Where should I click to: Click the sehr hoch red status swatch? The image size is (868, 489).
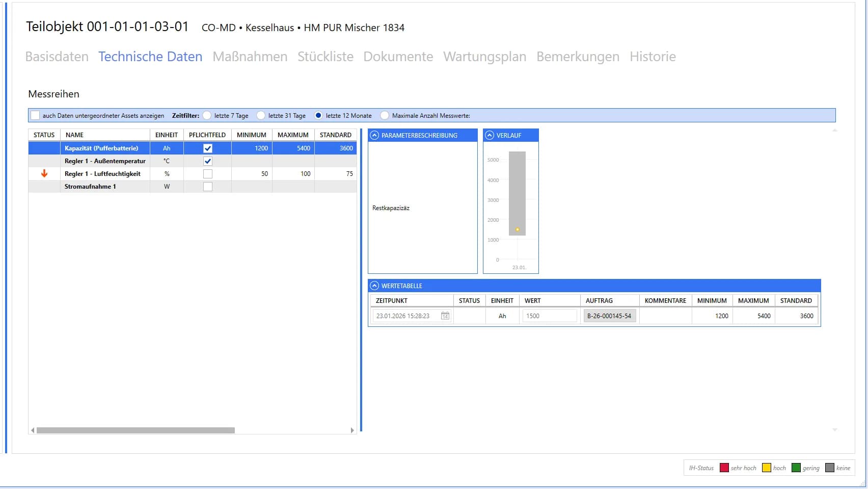(x=724, y=468)
